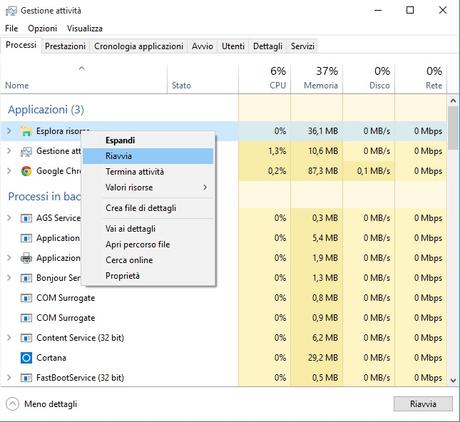Click the Google Chrome icon
Viewport: 460px width, 422px height.
click(x=26, y=171)
